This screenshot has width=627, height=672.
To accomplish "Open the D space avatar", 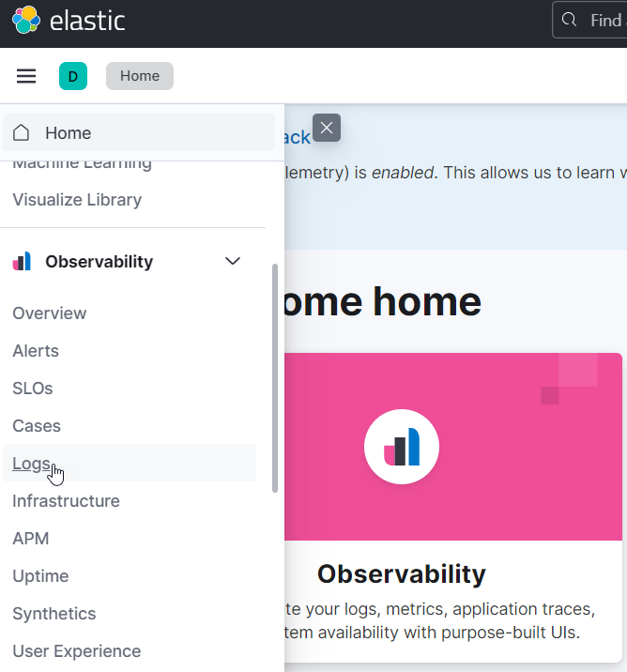I will coord(73,76).
